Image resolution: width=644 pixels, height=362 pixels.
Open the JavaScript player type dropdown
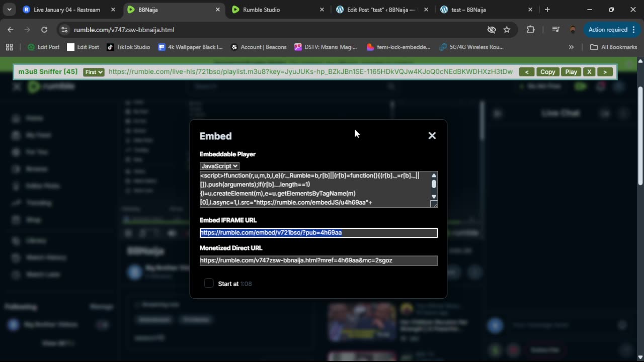tap(219, 166)
